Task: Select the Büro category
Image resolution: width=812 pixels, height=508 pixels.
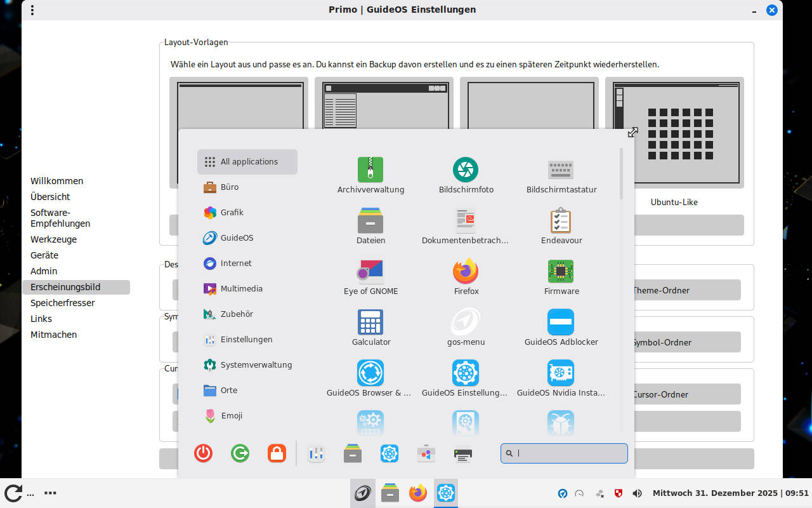Action: pyautogui.click(x=247, y=187)
